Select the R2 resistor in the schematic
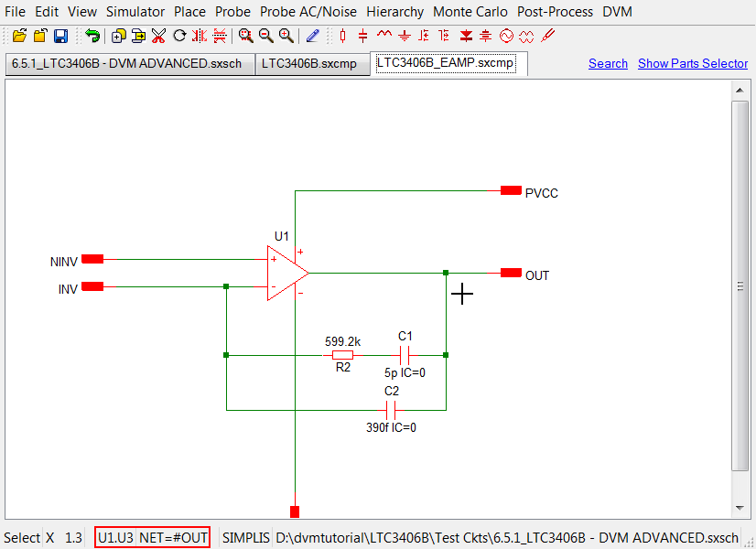This screenshot has height=549, width=756. point(342,355)
